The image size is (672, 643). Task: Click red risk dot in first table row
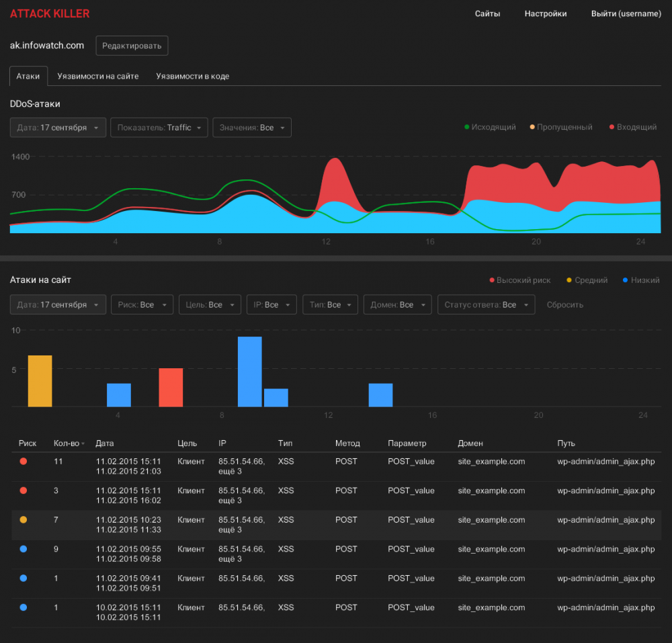click(24, 462)
